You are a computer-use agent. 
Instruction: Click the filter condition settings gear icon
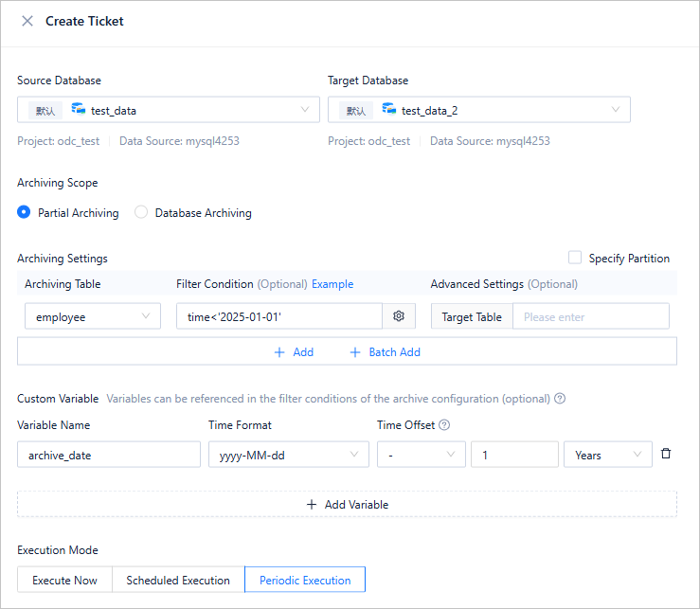pyautogui.click(x=399, y=316)
